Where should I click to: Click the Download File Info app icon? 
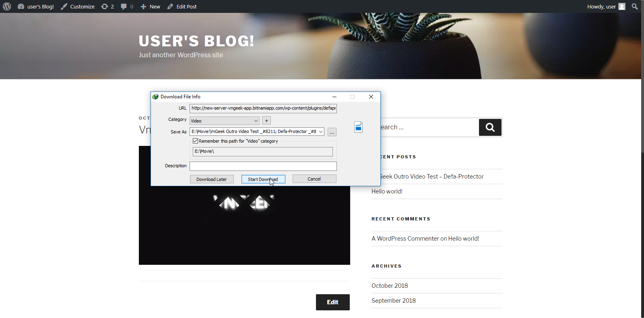coord(155,97)
